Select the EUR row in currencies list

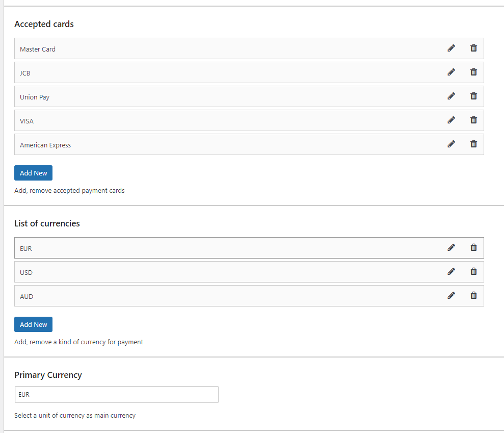click(249, 248)
